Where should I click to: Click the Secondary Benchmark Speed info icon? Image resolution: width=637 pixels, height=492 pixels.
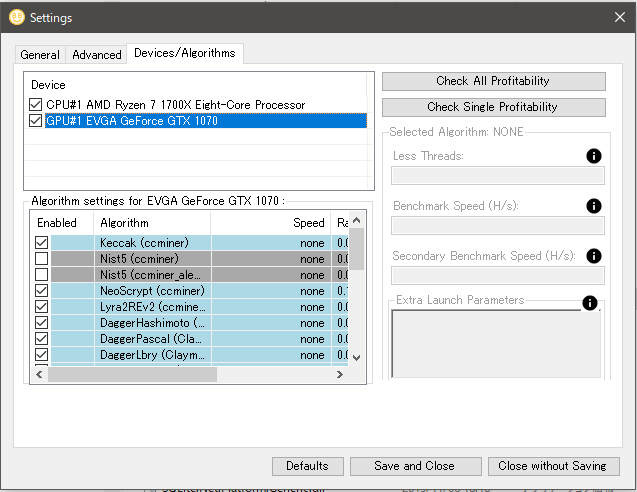pyautogui.click(x=593, y=256)
